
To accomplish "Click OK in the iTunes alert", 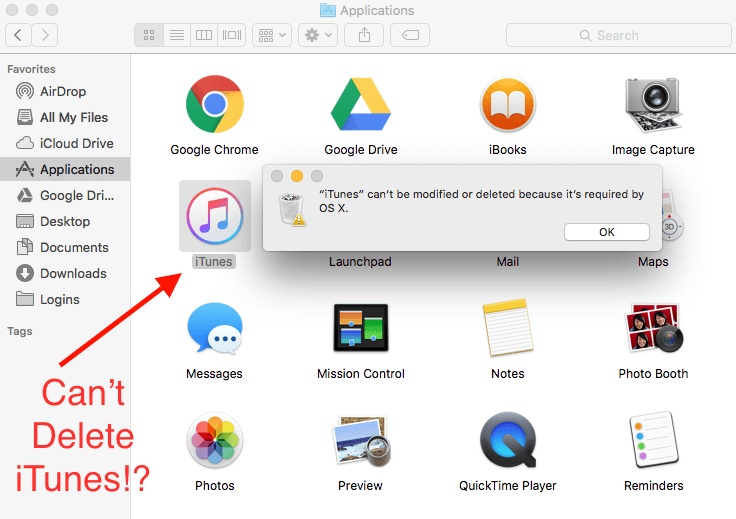I will pyautogui.click(x=606, y=232).
